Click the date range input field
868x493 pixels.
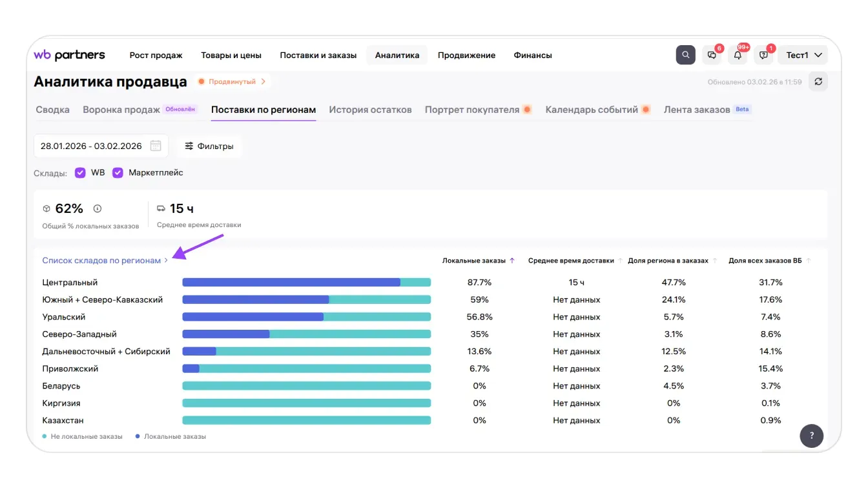coord(91,146)
